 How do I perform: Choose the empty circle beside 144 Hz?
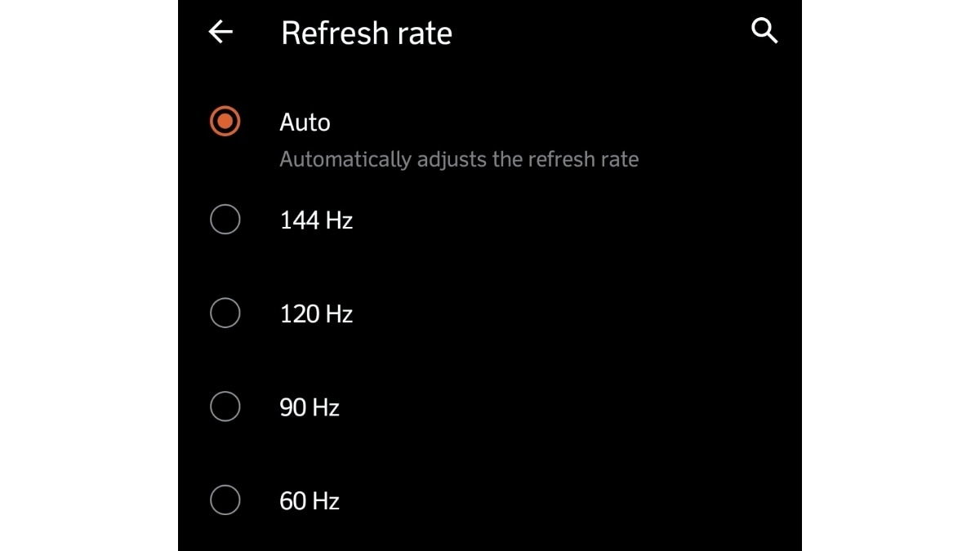(x=225, y=220)
